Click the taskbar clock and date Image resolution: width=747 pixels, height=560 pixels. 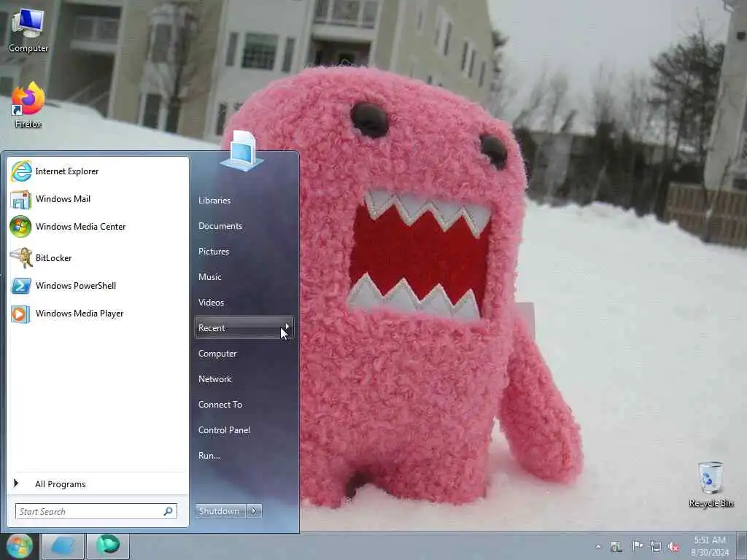pyautogui.click(x=709, y=546)
